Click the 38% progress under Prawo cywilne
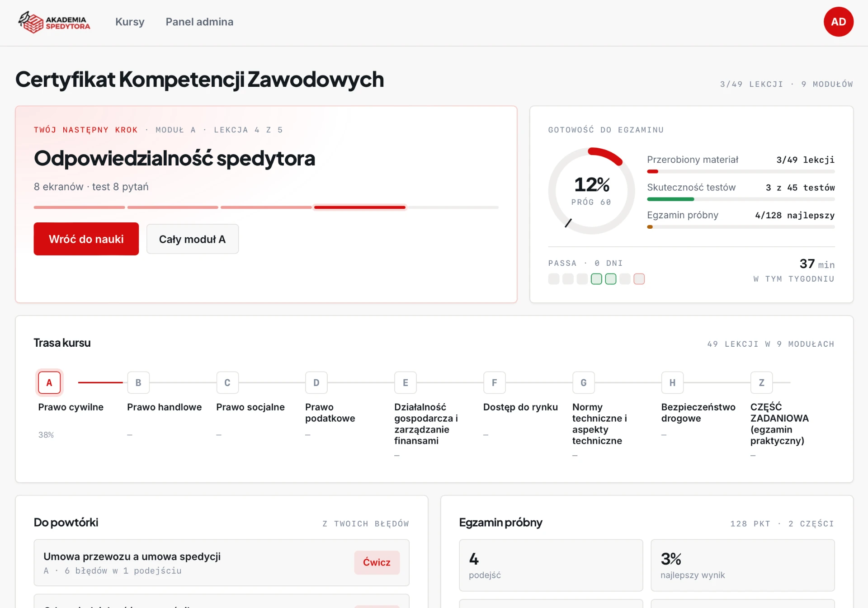The image size is (868, 608). point(46,435)
